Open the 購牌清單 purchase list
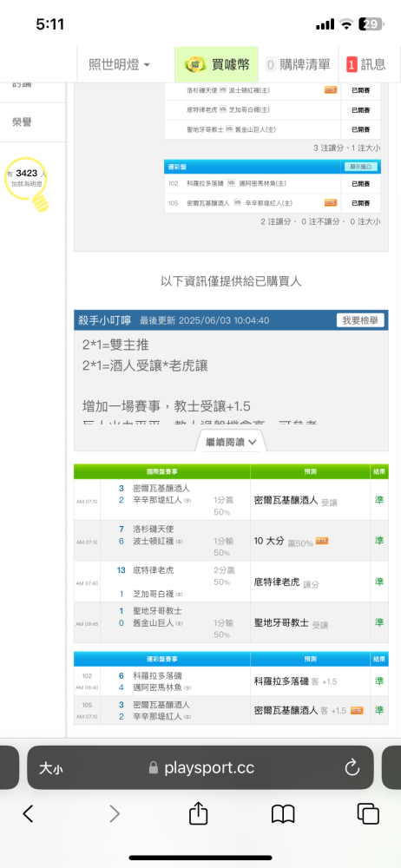Image resolution: width=401 pixels, height=868 pixels. pos(298,65)
